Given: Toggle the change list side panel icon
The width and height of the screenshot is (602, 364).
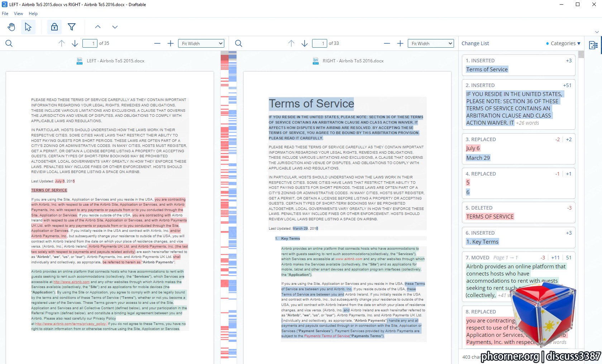Looking at the screenshot, I should point(593,45).
